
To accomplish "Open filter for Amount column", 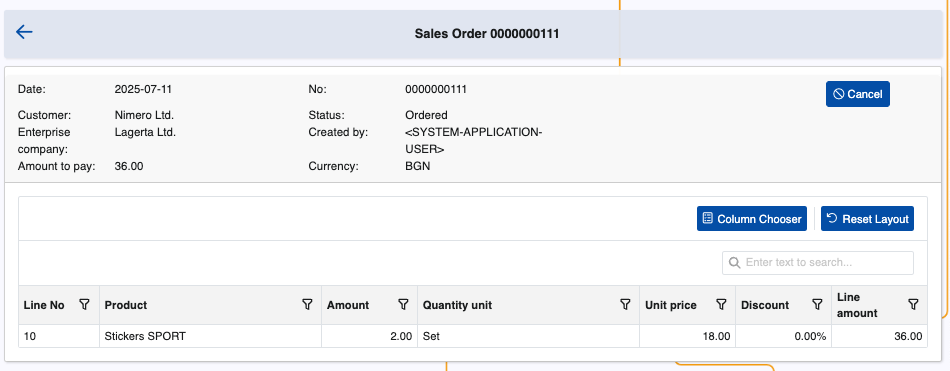I will coord(403,304).
